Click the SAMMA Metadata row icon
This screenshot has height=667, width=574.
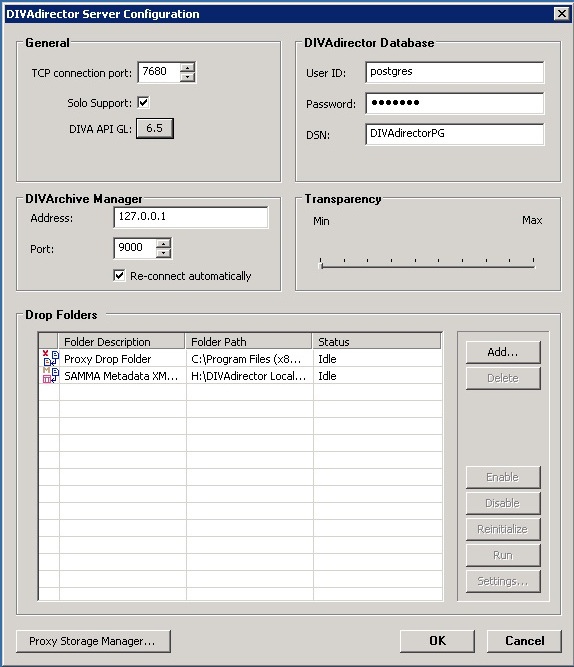50,376
